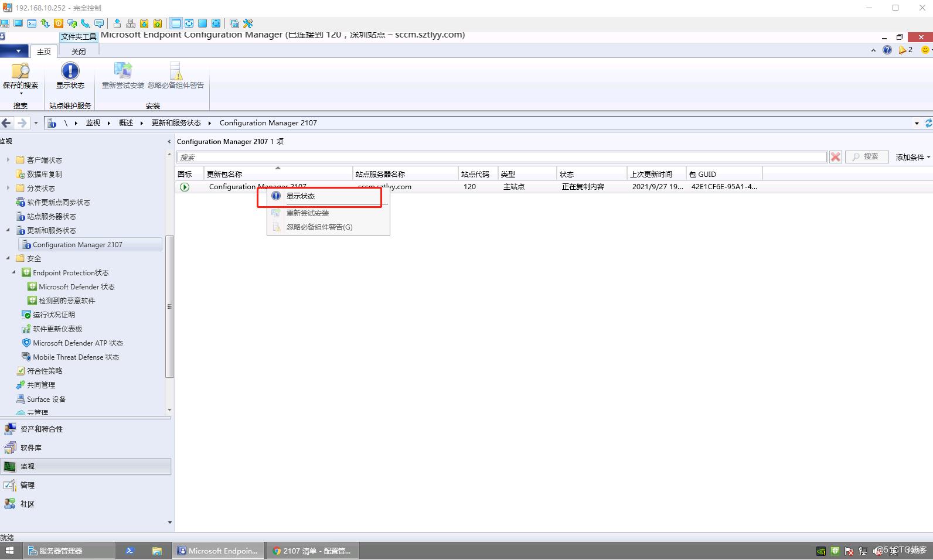Click the smiley feedback icon

tap(925, 50)
